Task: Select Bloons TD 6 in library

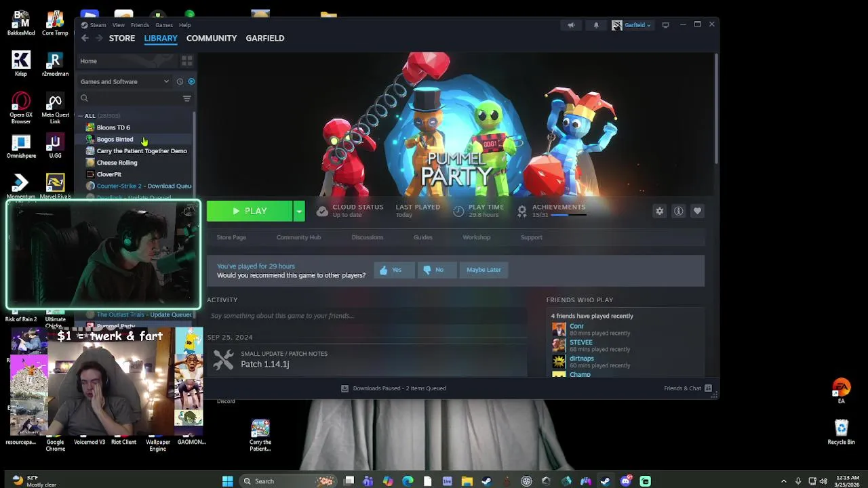Action: [113, 127]
